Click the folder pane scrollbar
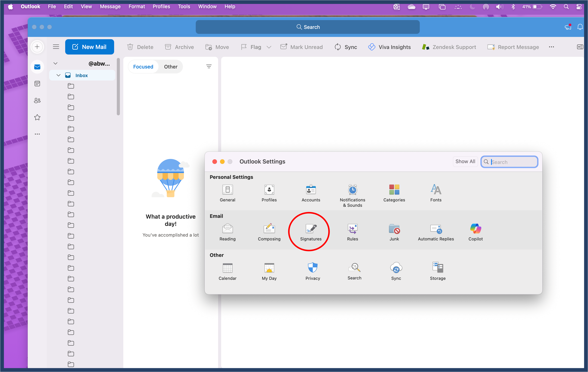 (118, 87)
